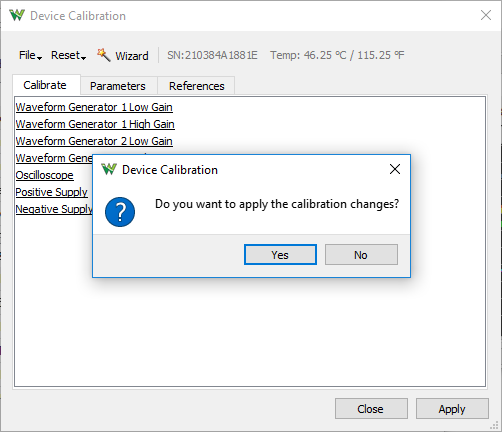
Task: Click the Wizard magic wand icon
Action: [103, 55]
